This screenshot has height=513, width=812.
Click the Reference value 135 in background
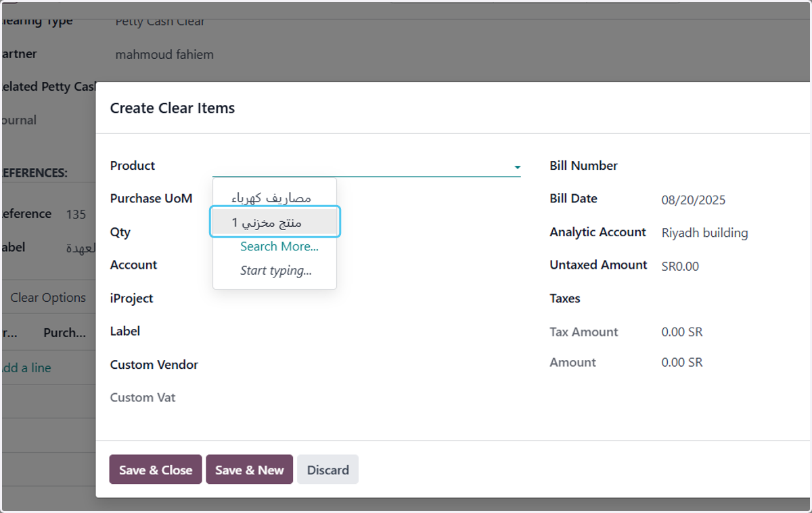(76, 214)
